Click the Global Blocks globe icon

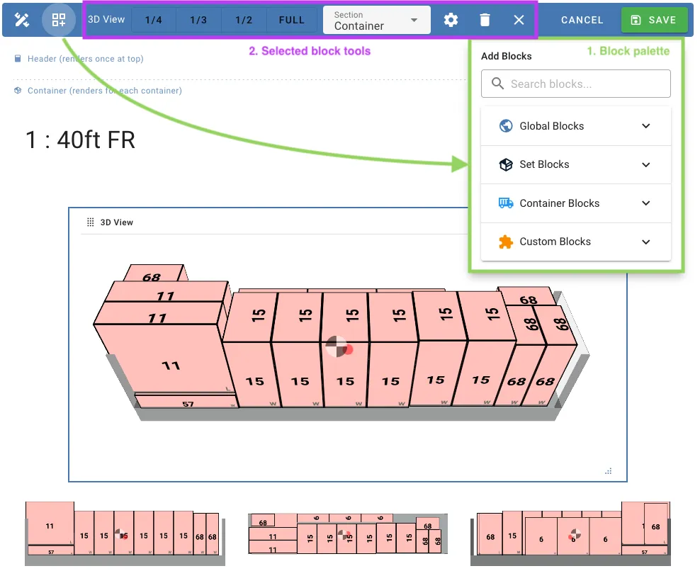(505, 126)
